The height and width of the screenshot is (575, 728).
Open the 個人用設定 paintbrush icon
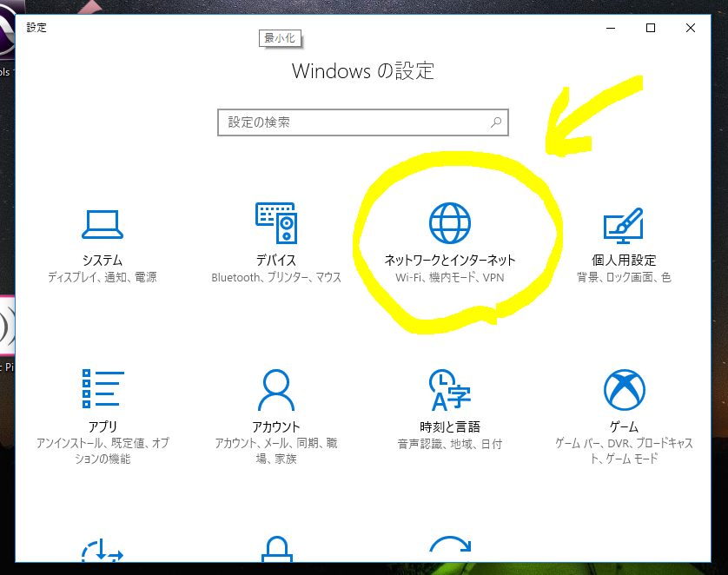pyautogui.click(x=624, y=226)
